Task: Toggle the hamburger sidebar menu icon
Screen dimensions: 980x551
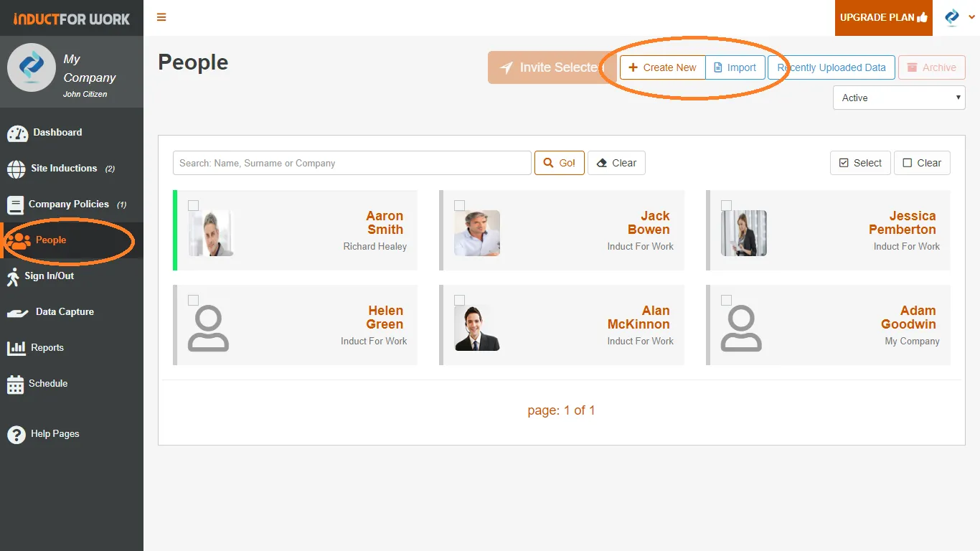Action: (x=161, y=17)
